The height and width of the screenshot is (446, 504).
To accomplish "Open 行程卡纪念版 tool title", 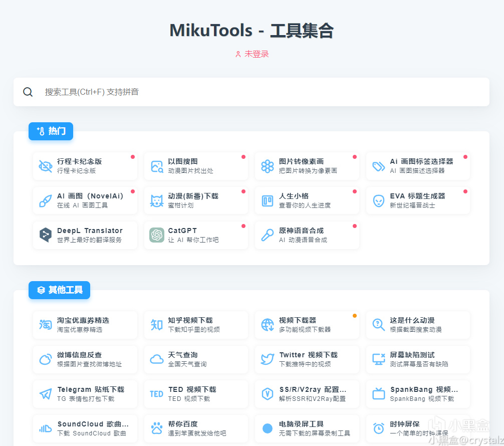I will pos(79,161).
